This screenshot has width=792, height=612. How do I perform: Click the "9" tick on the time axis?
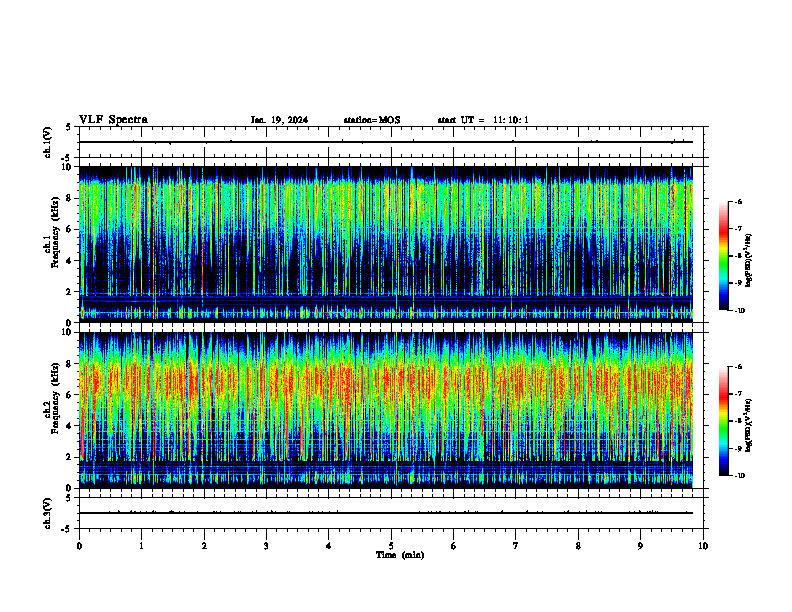640,546
